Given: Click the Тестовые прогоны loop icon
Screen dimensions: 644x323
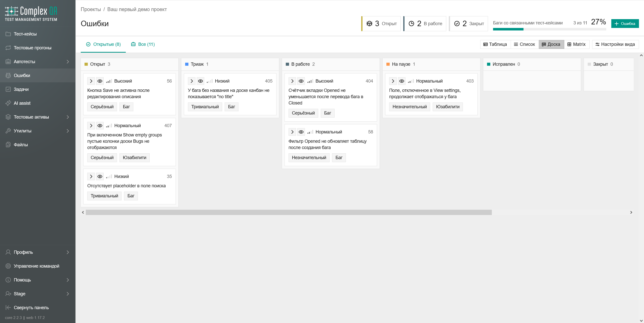Looking at the screenshot, I should point(8,48).
